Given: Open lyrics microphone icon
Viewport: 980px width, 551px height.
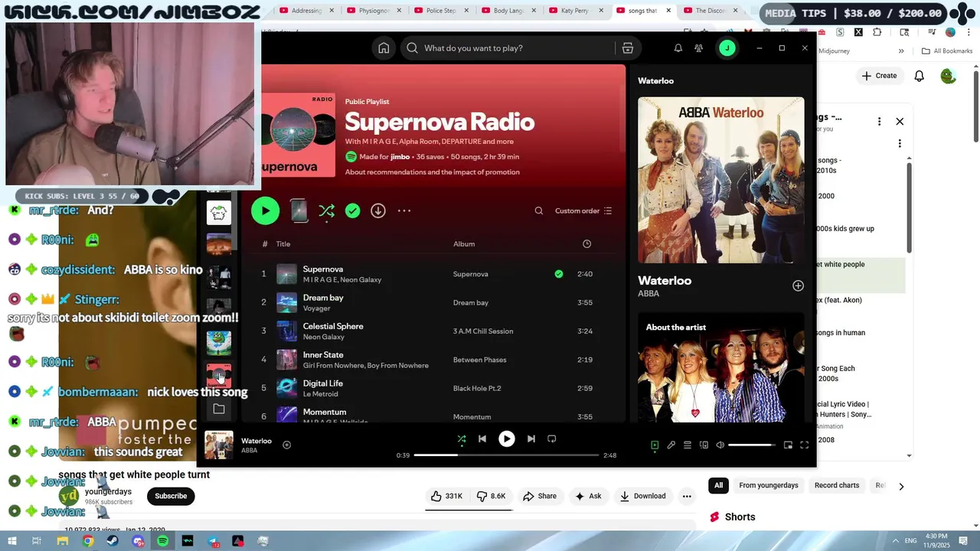Looking at the screenshot, I should (671, 445).
